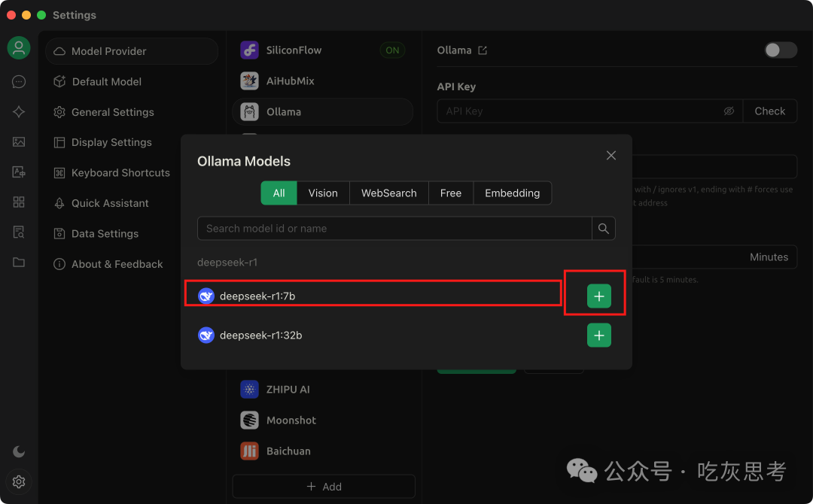The image size is (813, 504).
Task: Switch to the Free filter tab
Action: click(451, 193)
